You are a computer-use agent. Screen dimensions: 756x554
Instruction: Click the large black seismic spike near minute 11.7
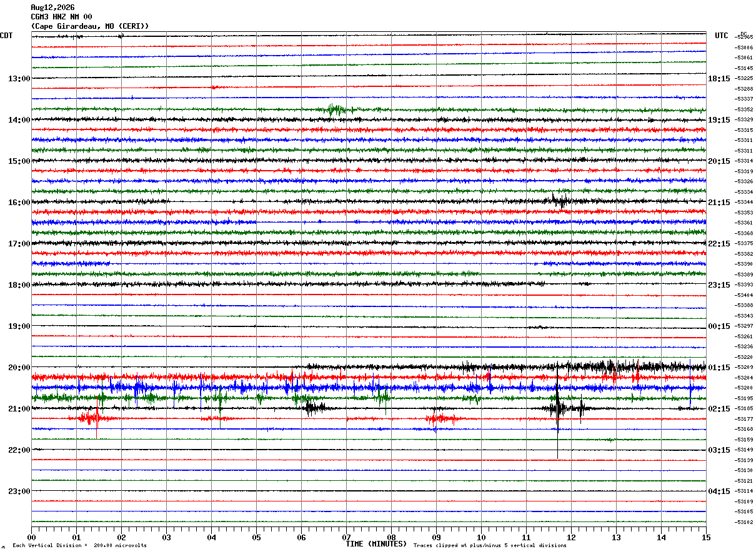point(557,410)
